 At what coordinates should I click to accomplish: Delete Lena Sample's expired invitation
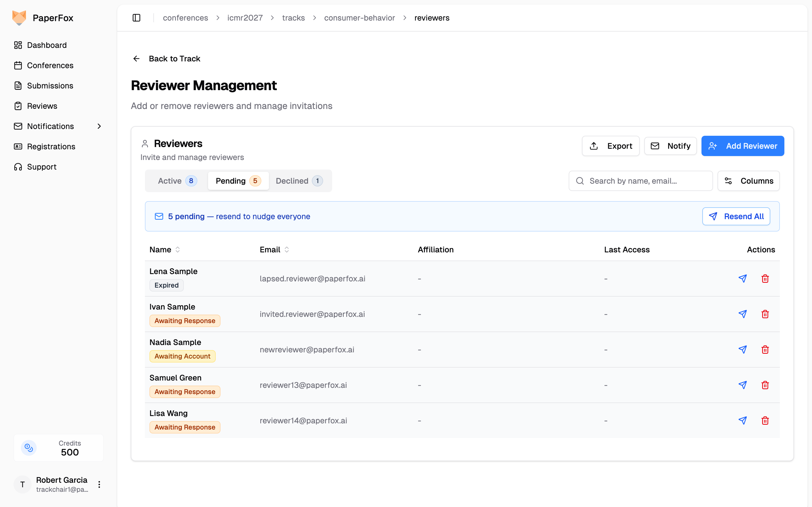tap(765, 278)
